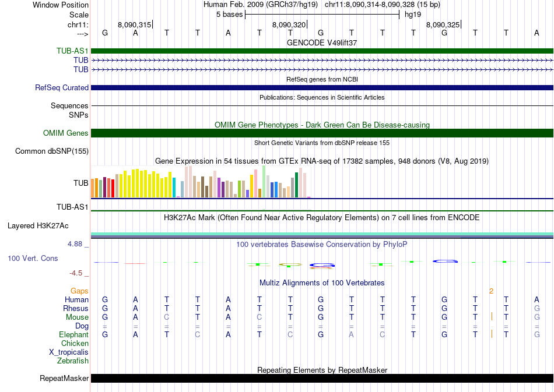The width and height of the screenshot is (554, 392).
Task: Click the tall light-green bar in GTEx chart
Action: click(264, 181)
